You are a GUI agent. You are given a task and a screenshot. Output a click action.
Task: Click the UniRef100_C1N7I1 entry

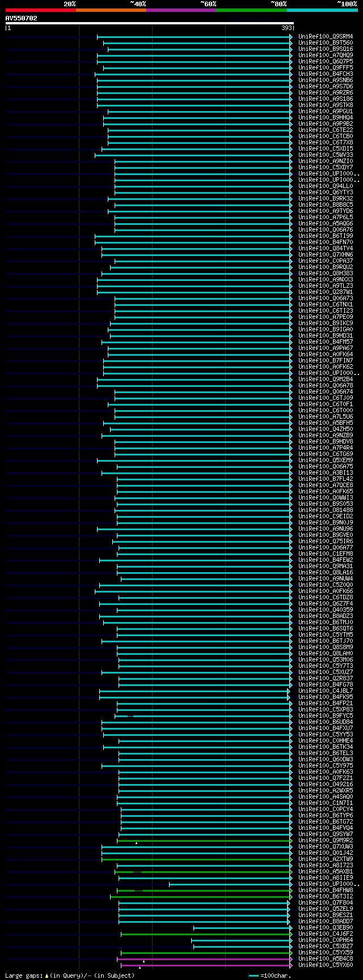[326, 803]
